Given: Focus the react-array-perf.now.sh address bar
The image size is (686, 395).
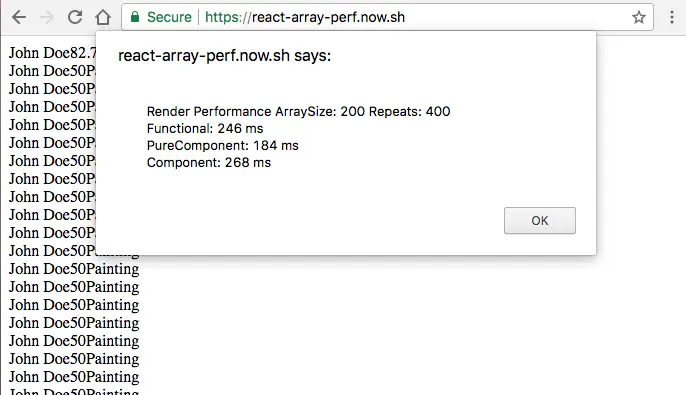Looking at the screenshot, I should (387, 17).
